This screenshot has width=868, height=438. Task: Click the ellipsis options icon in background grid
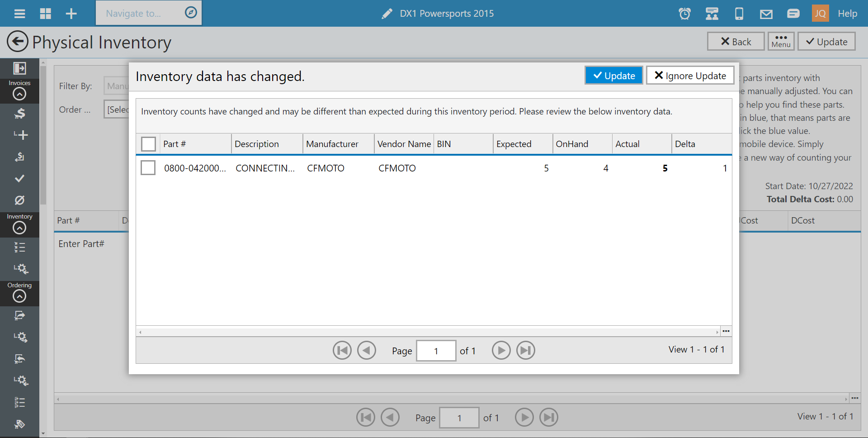pyautogui.click(x=855, y=398)
